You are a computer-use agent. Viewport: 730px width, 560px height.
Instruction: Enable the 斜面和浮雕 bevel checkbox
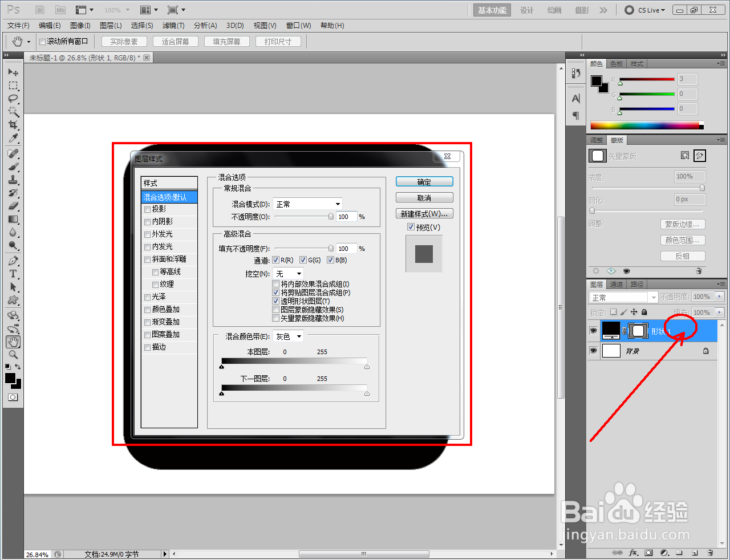click(147, 259)
